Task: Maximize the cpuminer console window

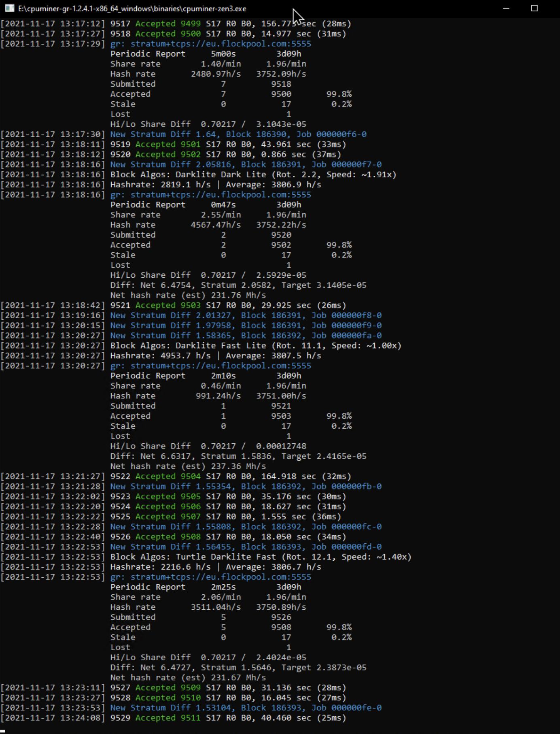Action: (x=534, y=9)
